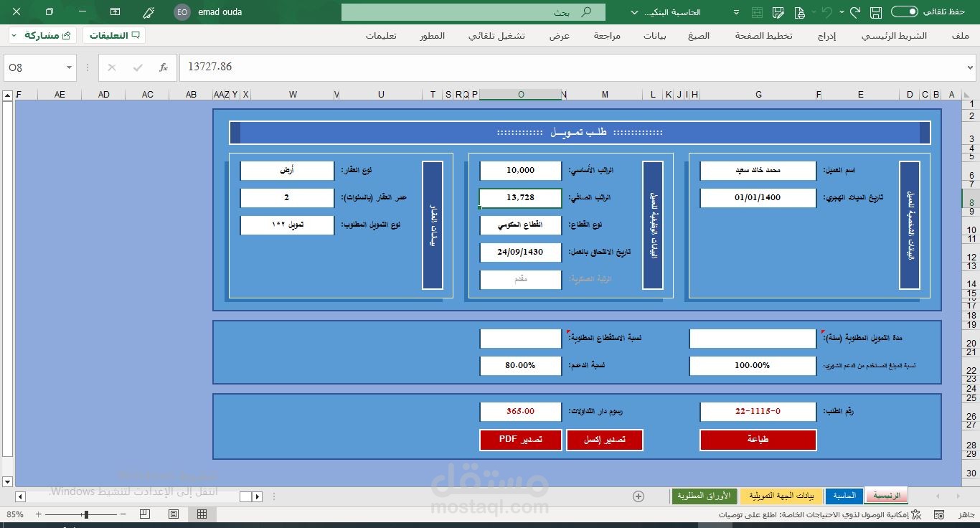Click the Save icon in the title bar
980x528 pixels.
[x=875, y=12]
